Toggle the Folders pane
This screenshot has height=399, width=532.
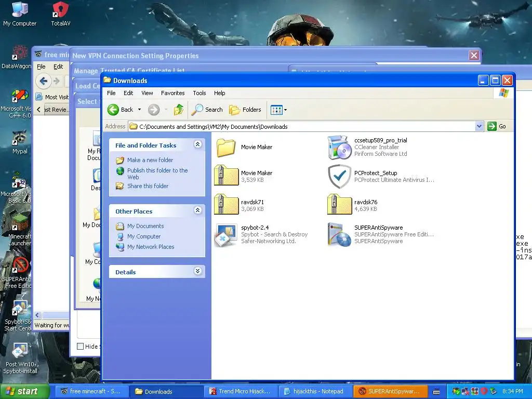[245, 110]
